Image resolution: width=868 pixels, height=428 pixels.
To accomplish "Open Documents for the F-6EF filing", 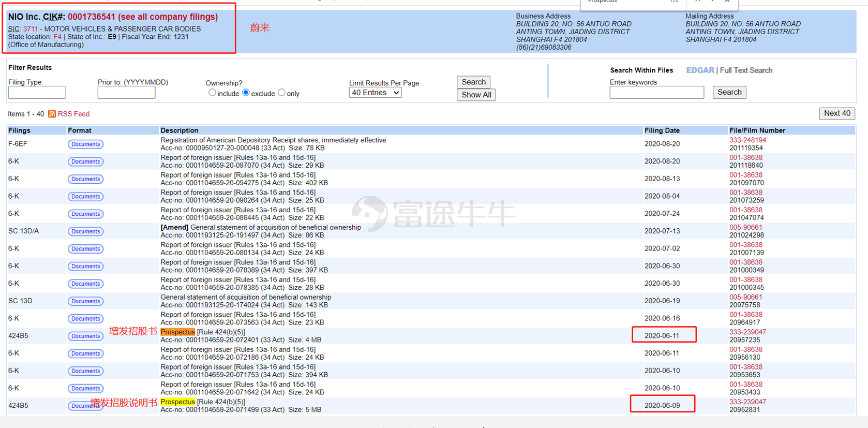I will [85, 144].
